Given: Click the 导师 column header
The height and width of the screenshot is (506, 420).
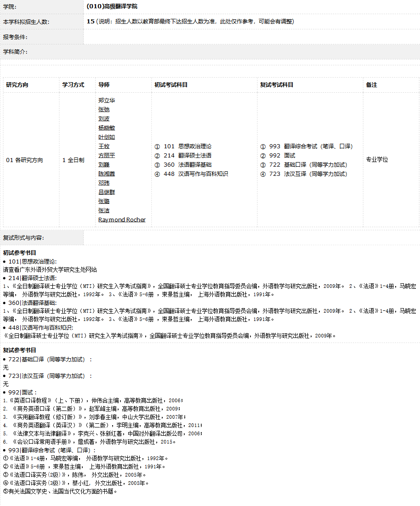Looking at the screenshot, I should (104, 85).
